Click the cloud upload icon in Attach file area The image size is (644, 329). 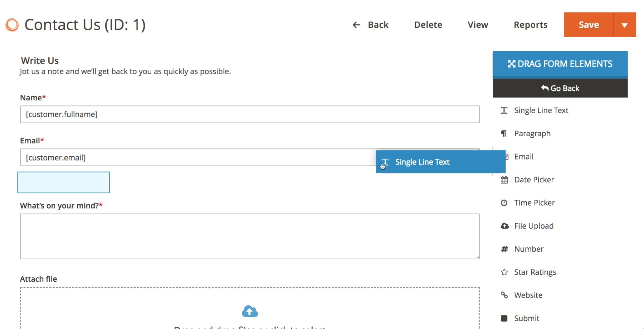250,312
